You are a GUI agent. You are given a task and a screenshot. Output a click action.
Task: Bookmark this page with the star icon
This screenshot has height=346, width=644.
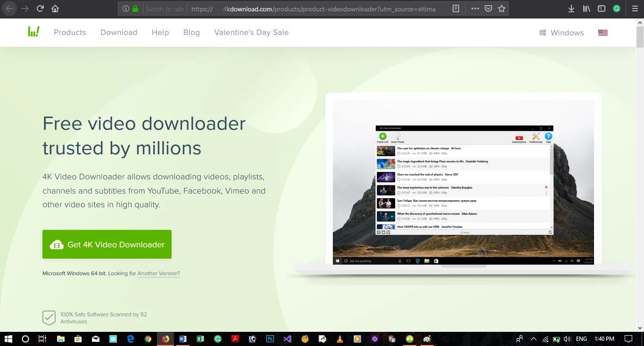tap(502, 8)
